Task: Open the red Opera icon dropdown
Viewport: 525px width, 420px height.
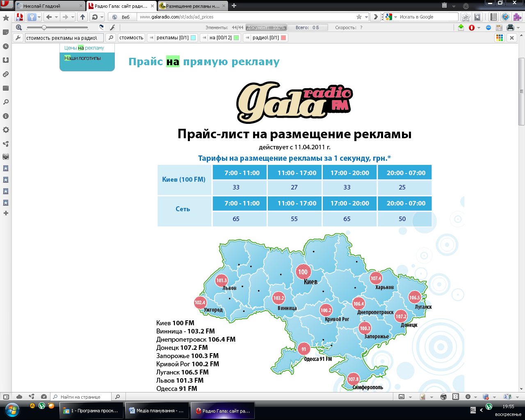Action: [479, 28]
